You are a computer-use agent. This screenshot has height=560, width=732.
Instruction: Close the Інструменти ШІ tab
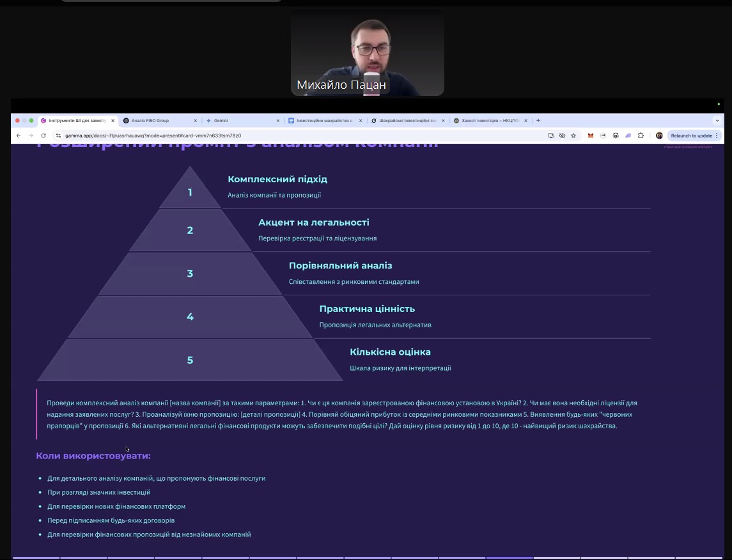click(113, 120)
